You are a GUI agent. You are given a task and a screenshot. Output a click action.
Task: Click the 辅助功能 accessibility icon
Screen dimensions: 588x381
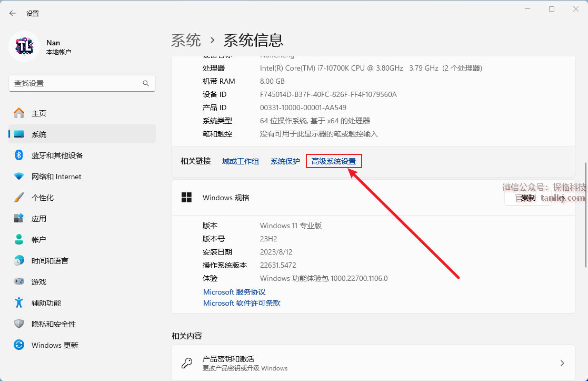tap(19, 302)
